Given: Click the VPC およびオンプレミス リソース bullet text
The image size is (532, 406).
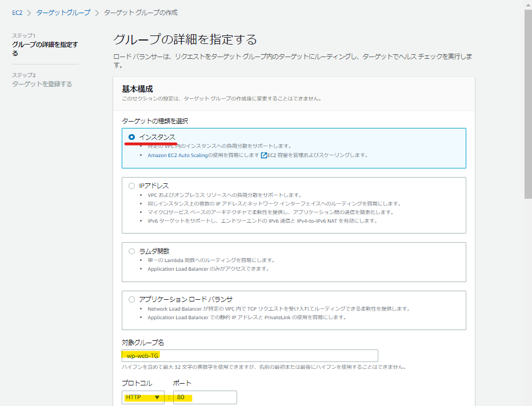Looking at the screenshot, I should tap(225, 195).
